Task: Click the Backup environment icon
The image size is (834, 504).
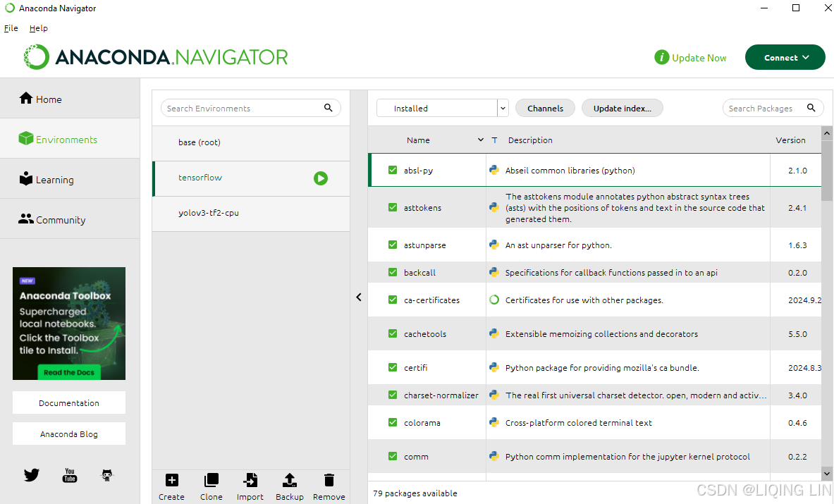Action: [289, 480]
